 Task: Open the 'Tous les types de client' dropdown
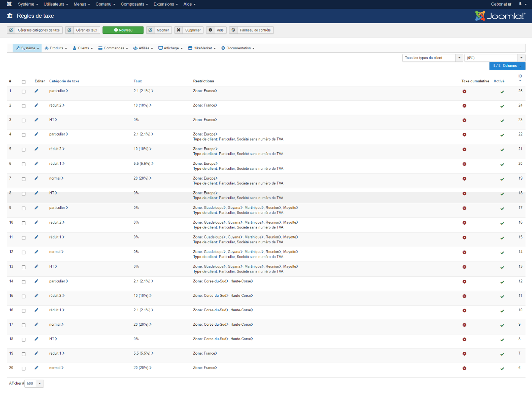coord(432,58)
